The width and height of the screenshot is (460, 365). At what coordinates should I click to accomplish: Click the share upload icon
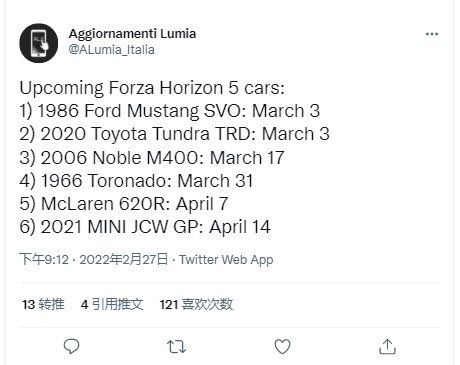(387, 347)
